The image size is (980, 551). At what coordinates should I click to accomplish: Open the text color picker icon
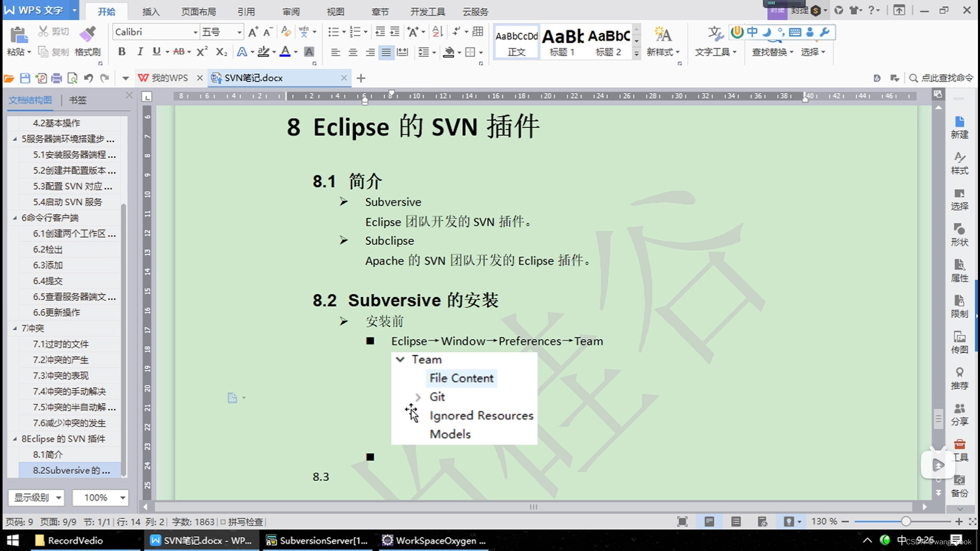click(295, 53)
